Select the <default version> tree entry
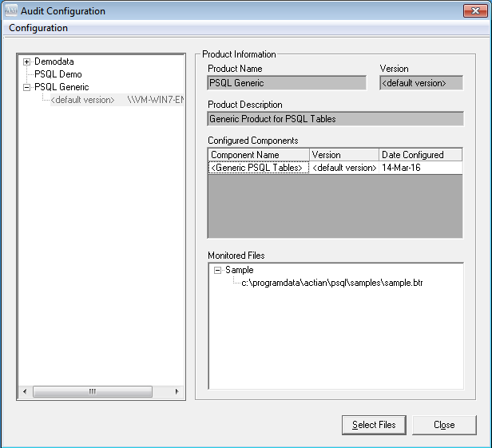Image resolution: width=492 pixels, height=448 pixels. 82,100
